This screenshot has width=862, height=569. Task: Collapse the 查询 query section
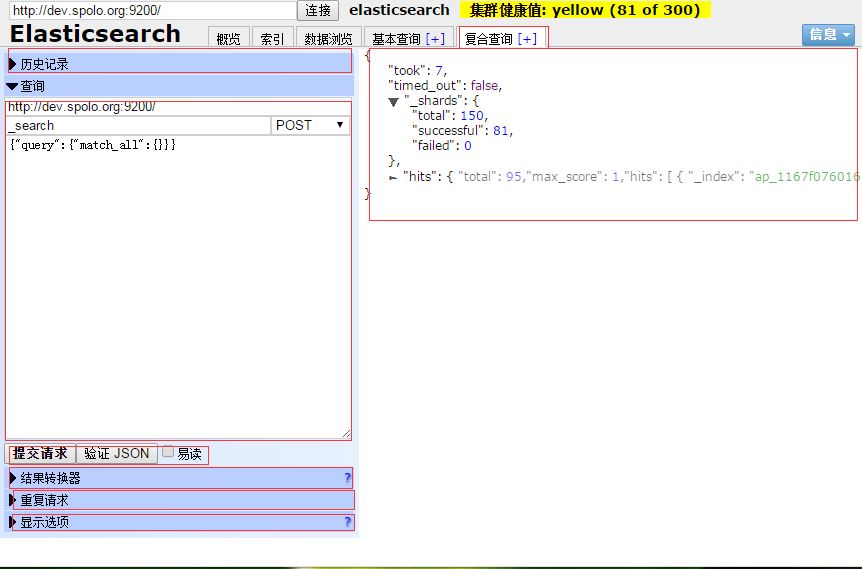coord(179,86)
